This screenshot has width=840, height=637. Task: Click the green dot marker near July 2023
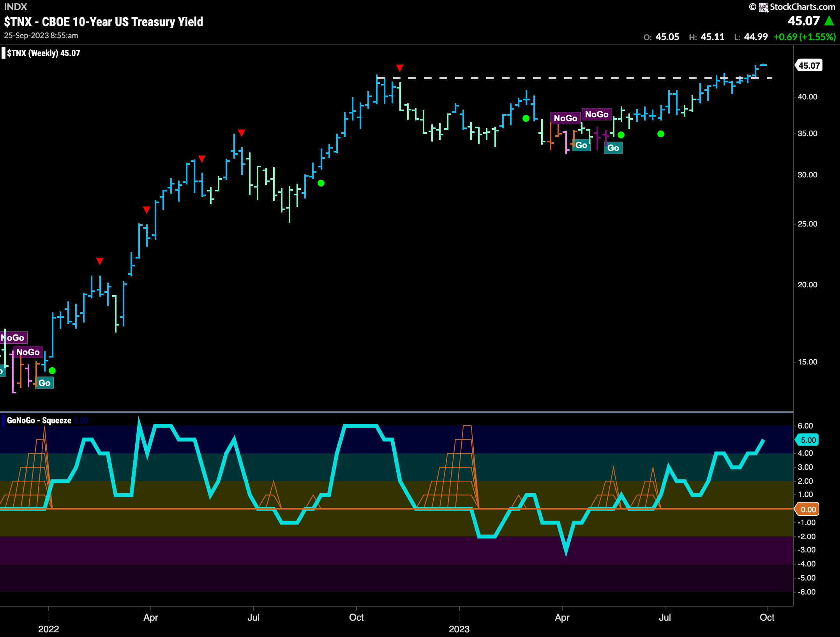[660, 134]
